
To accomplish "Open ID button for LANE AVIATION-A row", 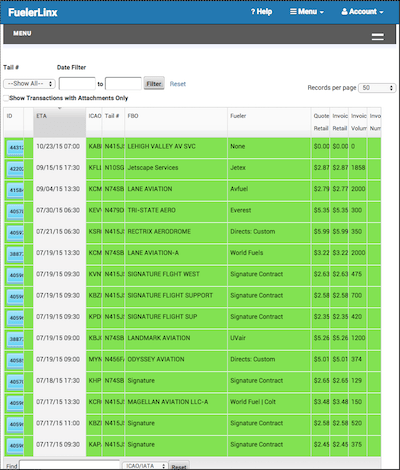I will (x=15, y=254).
